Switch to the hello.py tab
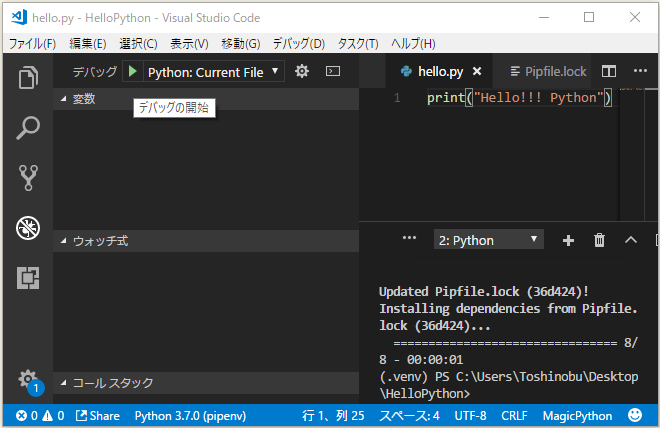This screenshot has width=660, height=428. coord(441,71)
